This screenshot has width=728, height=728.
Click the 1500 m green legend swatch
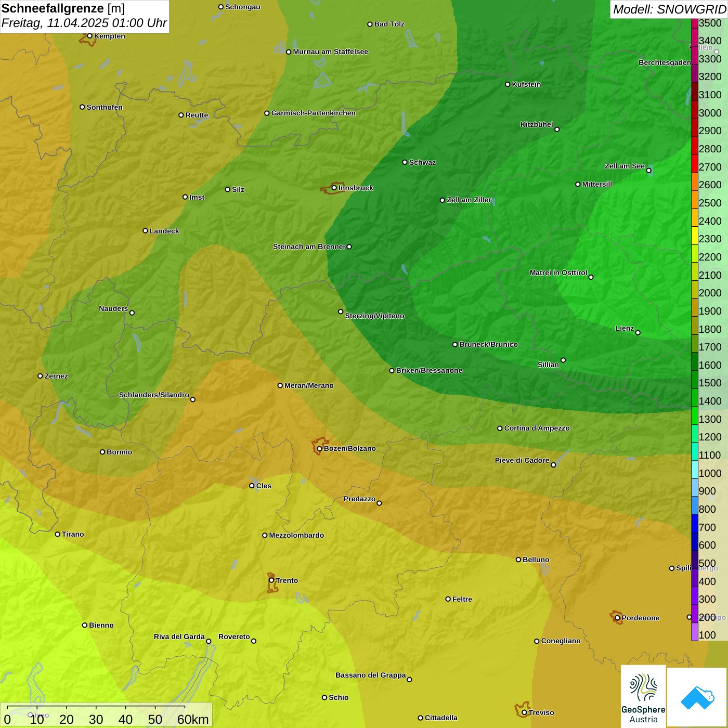(694, 380)
